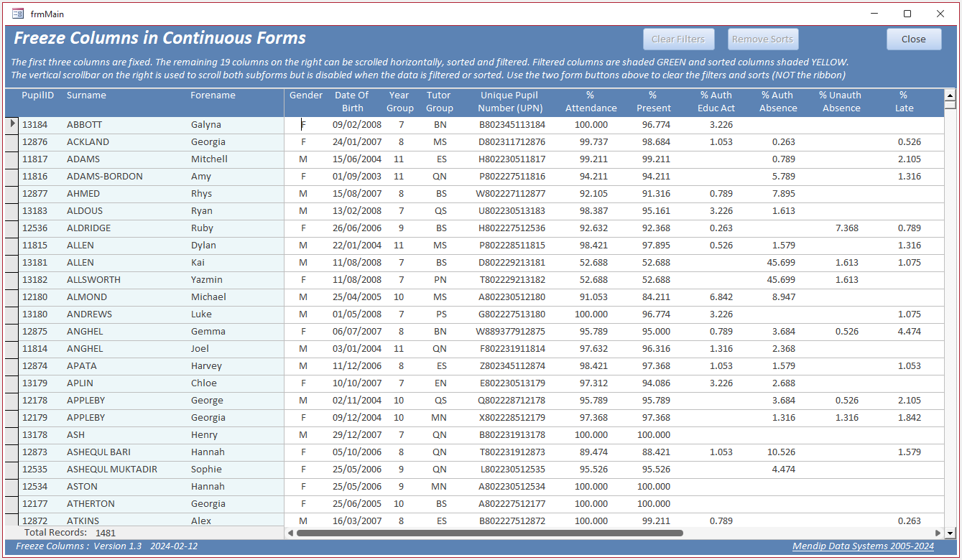Click the surname ASHEQUL MUKTADIR
962x560 pixels.
click(112, 470)
